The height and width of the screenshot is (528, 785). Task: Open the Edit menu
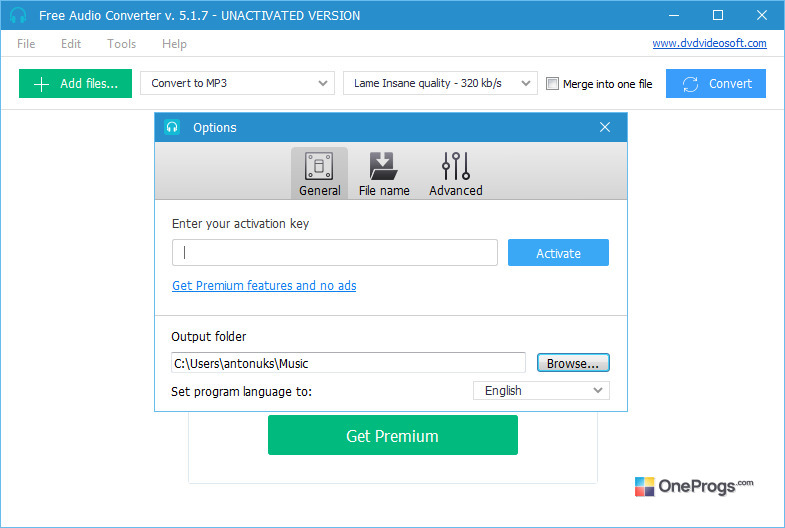(x=71, y=44)
